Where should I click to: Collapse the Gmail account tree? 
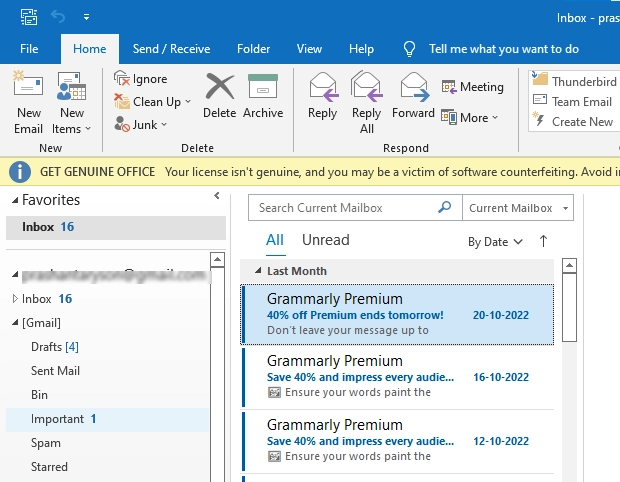pos(15,274)
